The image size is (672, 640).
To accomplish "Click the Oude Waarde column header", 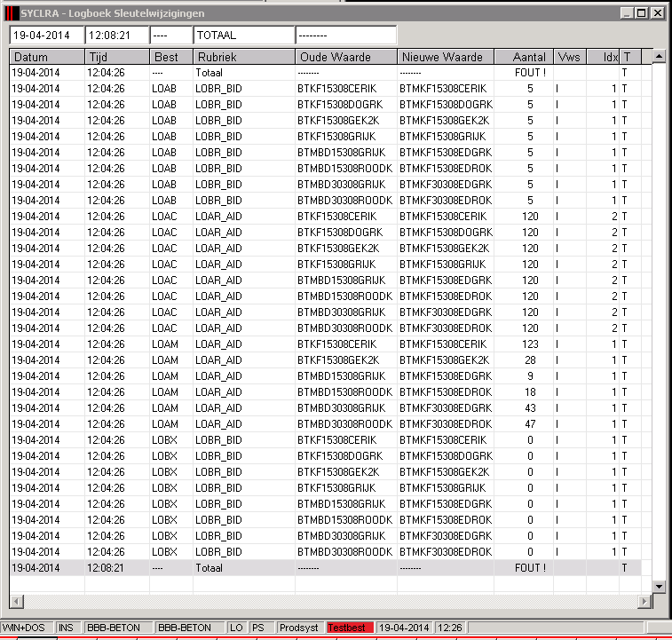I will (346, 57).
